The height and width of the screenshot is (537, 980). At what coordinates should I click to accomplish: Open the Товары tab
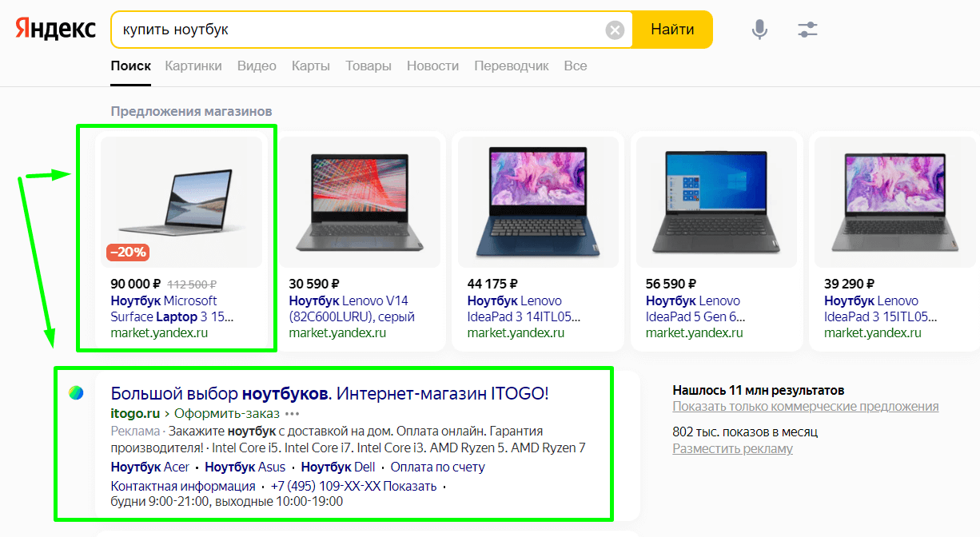tap(368, 66)
